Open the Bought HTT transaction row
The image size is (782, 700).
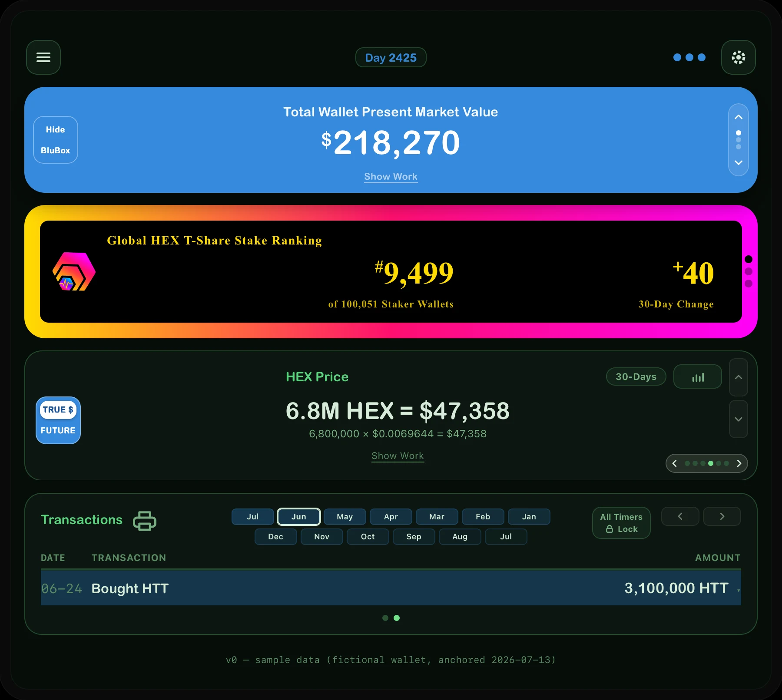pos(391,588)
